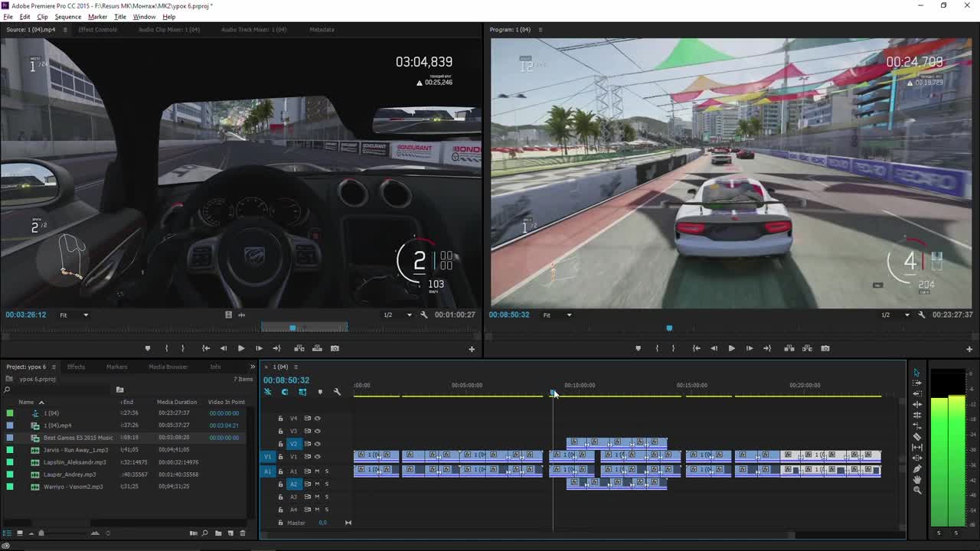
Task: Add a marker in the timeline
Action: click(x=320, y=392)
